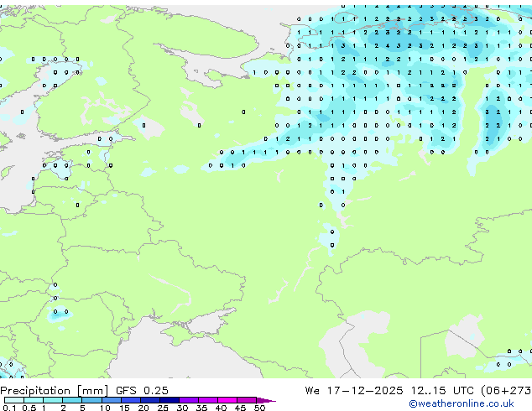Click the legend label "10"
Image resolution: width=532 pixels, height=411 pixels.
click(x=105, y=408)
